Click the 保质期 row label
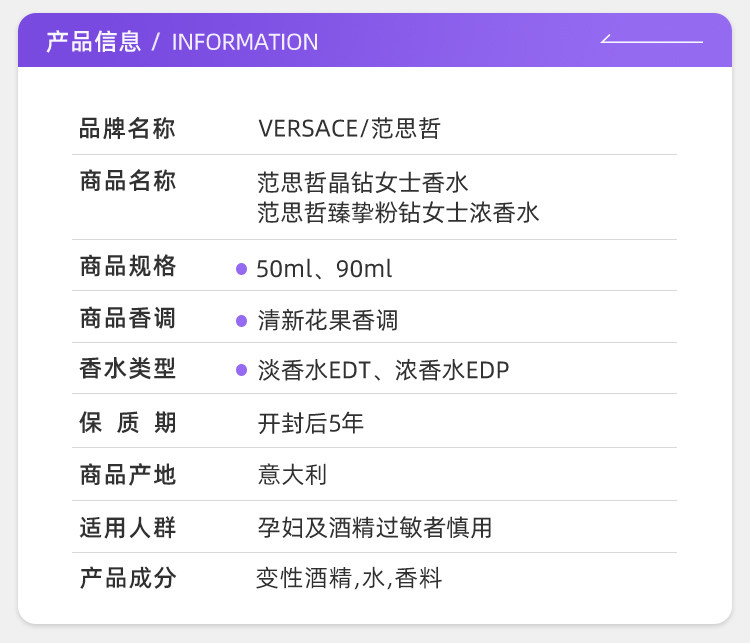This screenshot has width=750, height=643. click(x=127, y=423)
